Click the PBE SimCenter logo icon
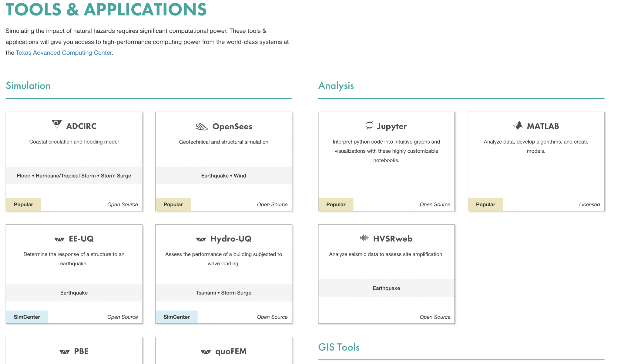 [65, 352]
